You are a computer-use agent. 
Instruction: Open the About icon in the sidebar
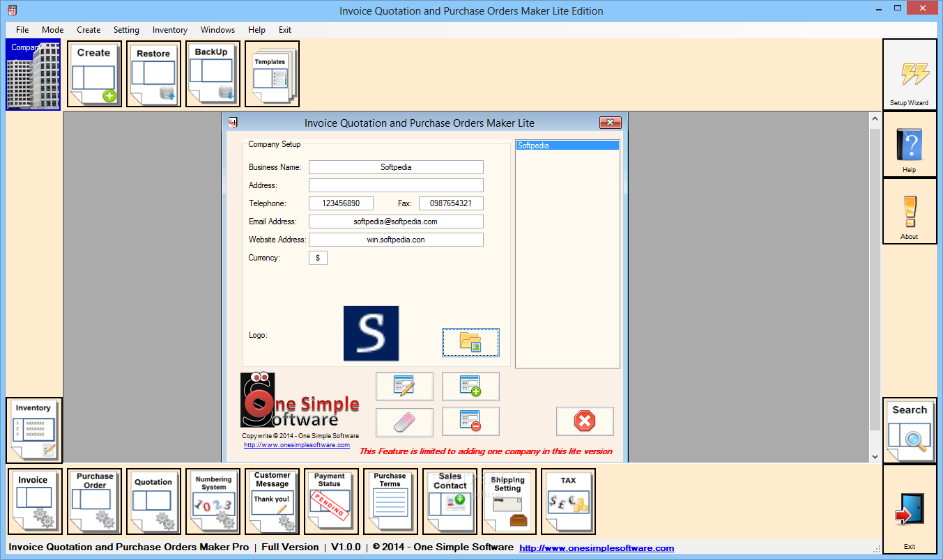pos(910,211)
